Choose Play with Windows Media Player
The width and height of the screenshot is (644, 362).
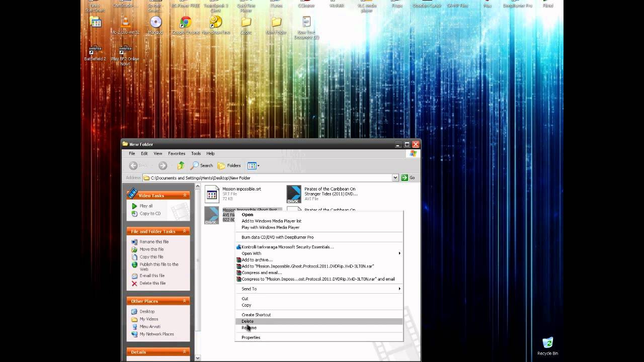(x=319, y=227)
